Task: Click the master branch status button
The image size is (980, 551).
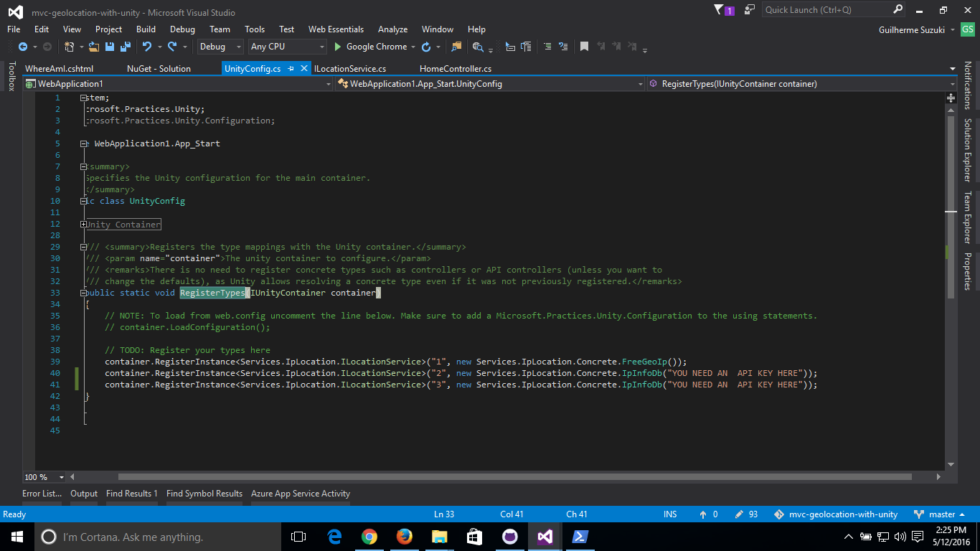Action: [x=941, y=514]
